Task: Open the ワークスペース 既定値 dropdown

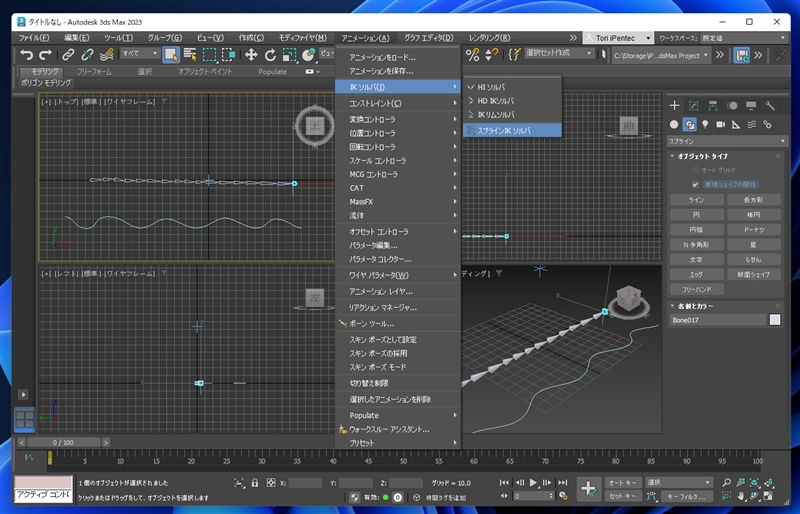Action: (x=743, y=38)
